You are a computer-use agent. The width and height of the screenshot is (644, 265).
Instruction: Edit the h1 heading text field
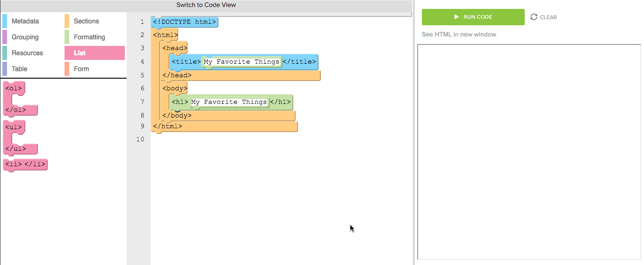(229, 102)
